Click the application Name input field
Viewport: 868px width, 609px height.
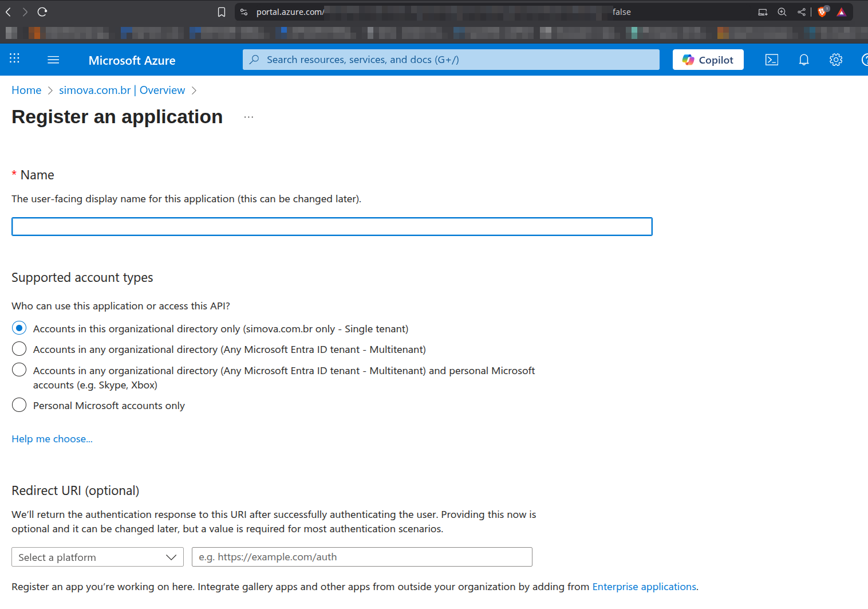332,227
